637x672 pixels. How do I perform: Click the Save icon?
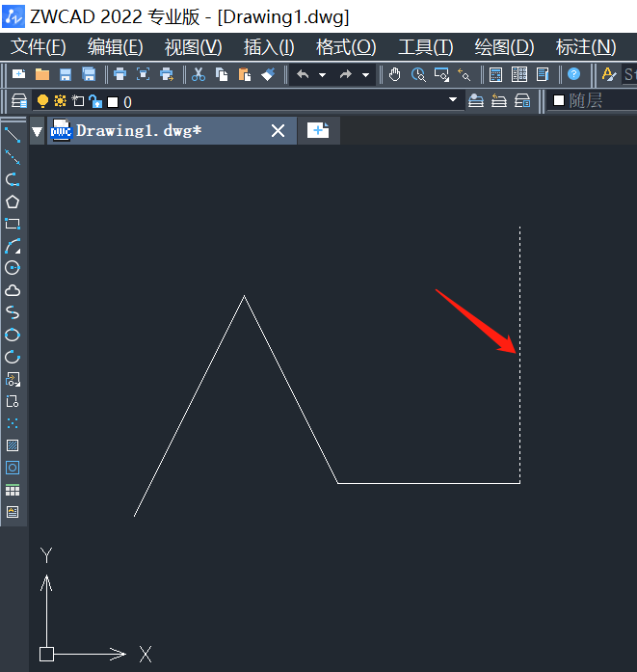pos(66,74)
